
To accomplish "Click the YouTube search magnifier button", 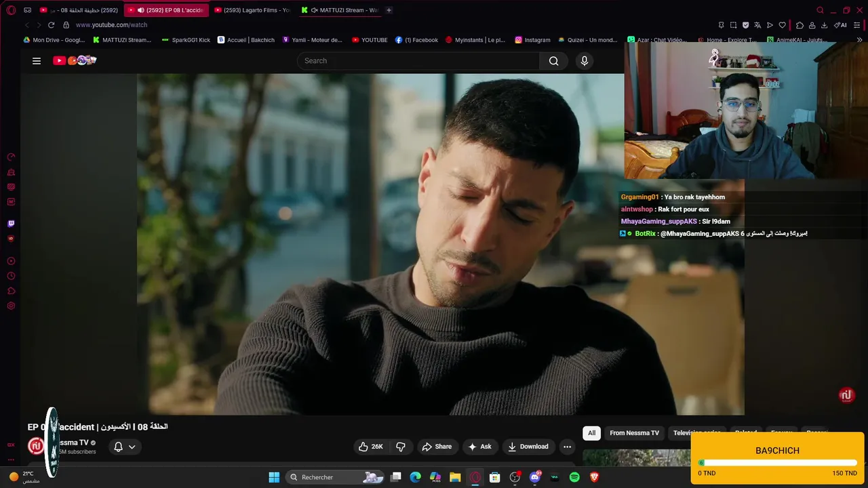I will pyautogui.click(x=554, y=61).
